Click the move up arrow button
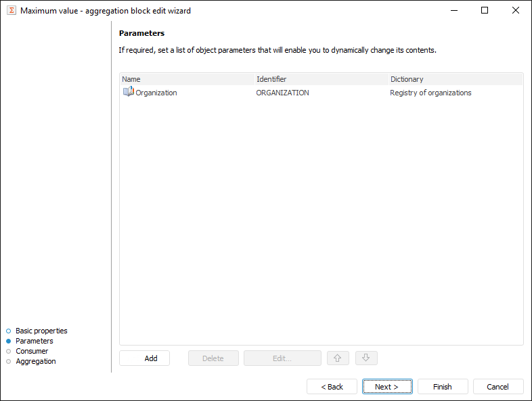The image size is (532, 401). (x=337, y=358)
